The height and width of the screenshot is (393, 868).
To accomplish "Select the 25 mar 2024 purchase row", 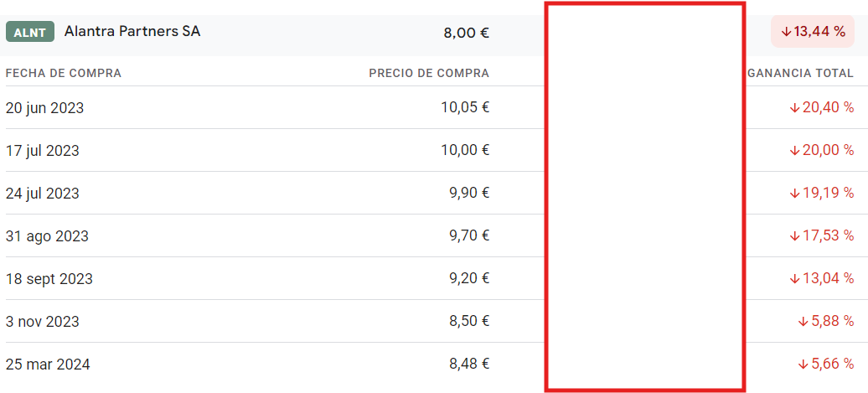I will tap(429, 365).
